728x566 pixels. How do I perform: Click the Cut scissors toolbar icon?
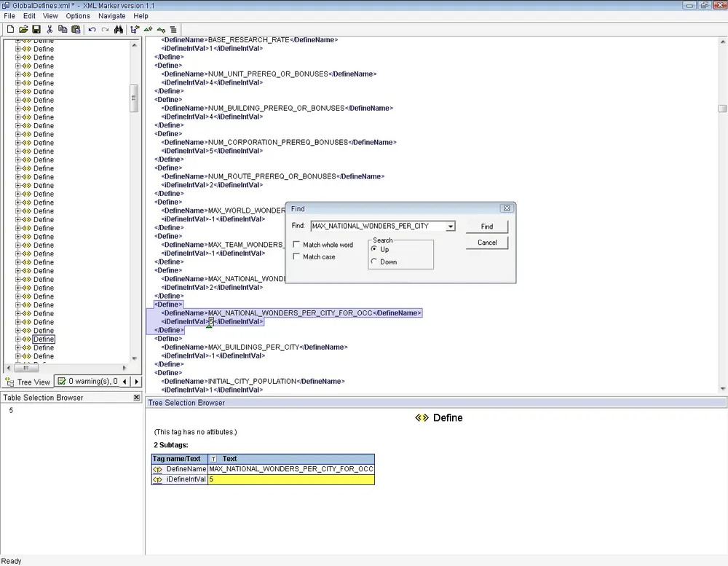pos(50,29)
